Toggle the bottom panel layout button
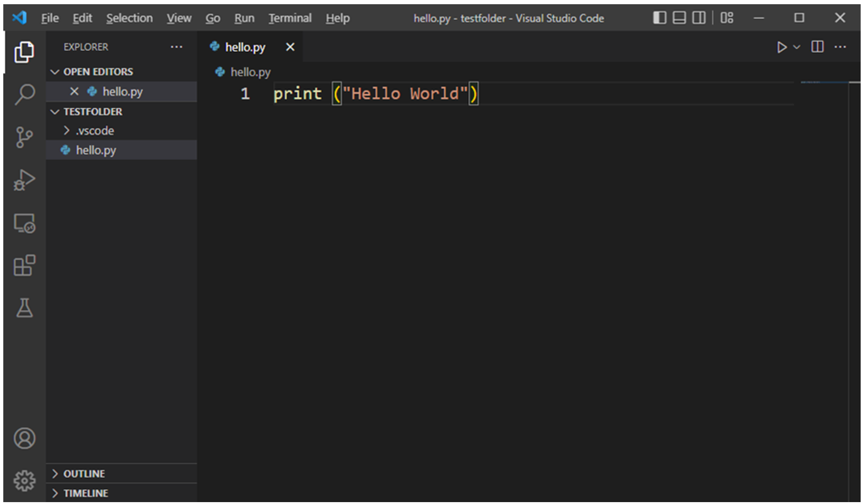863x504 pixels. (679, 18)
